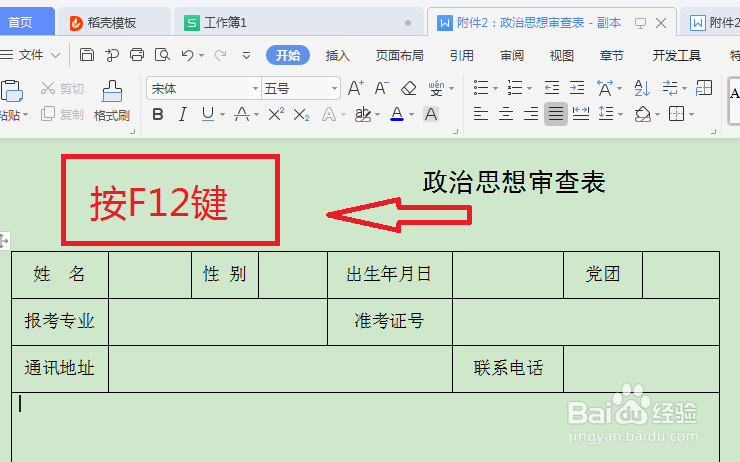Image resolution: width=740 pixels, height=462 pixels.
Task: Toggle Italic formatting
Action: tap(183, 114)
